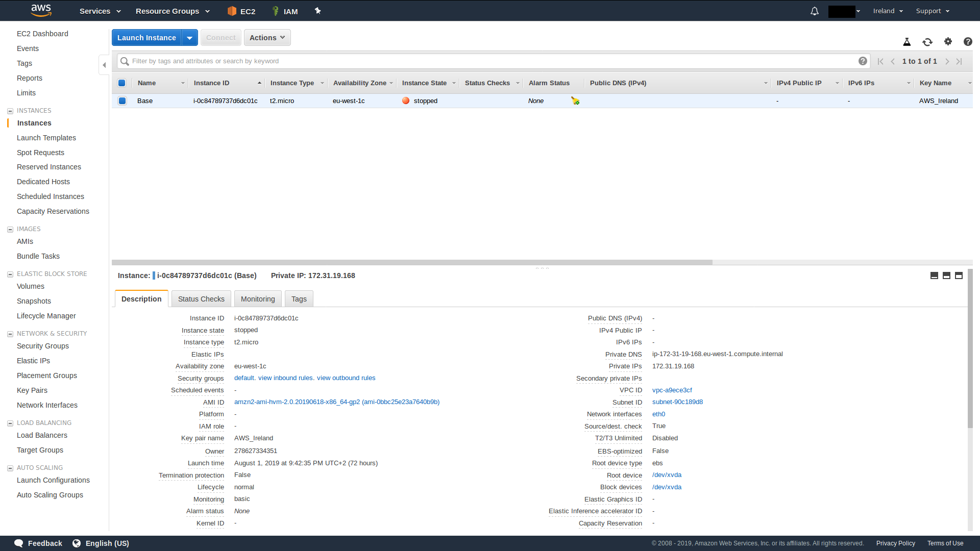Click the language globe icon

point(77,543)
